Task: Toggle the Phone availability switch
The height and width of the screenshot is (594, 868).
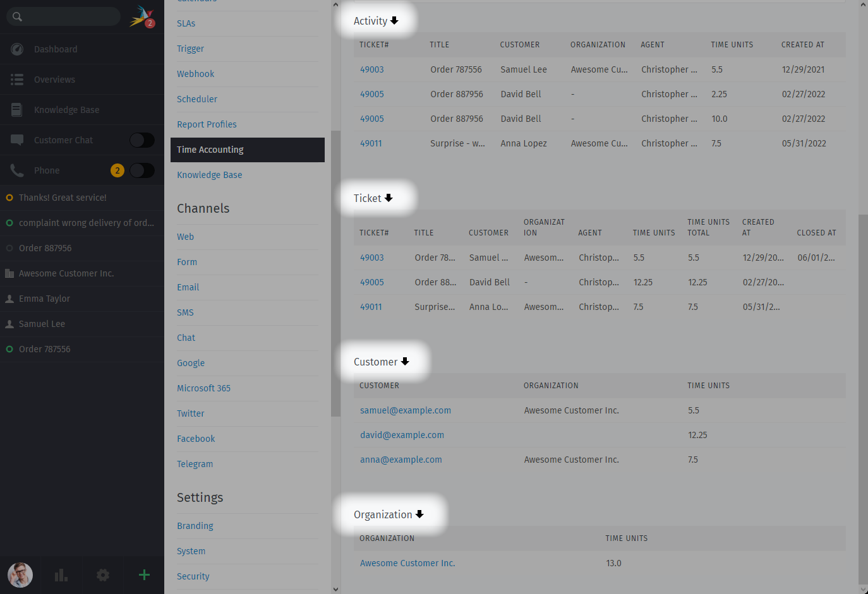Action: [142, 170]
